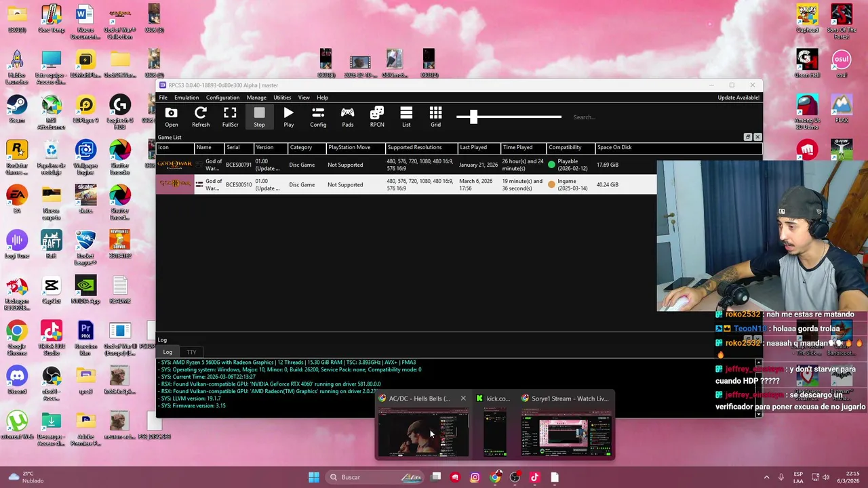
Task: Open CapCut desktop shortcut
Action: [52, 289]
